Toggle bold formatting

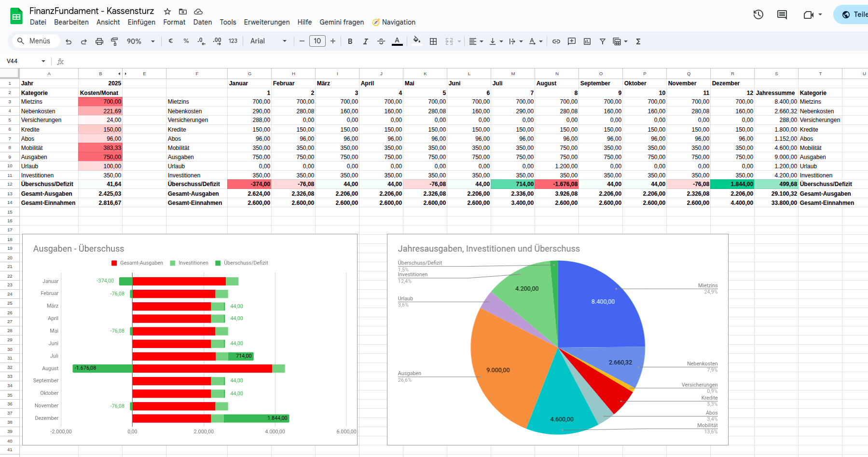pyautogui.click(x=350, y=41)
